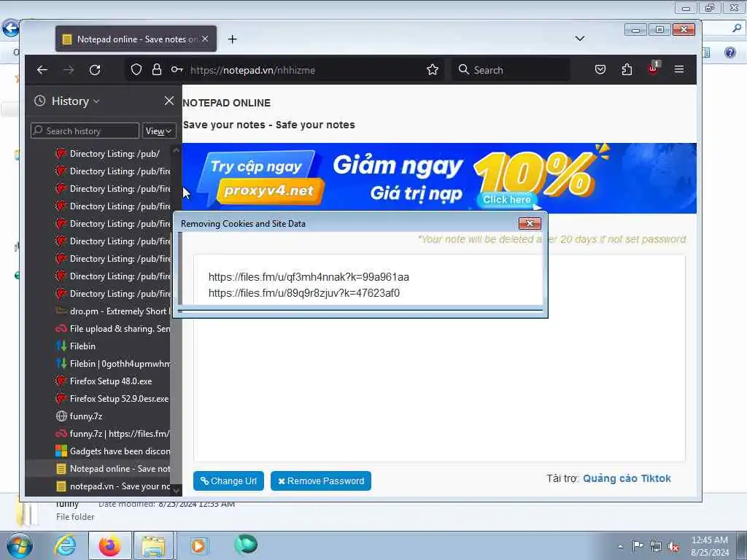
Task: Click the NOTEPAD ONLINE heading
Action: pos(227,103)
